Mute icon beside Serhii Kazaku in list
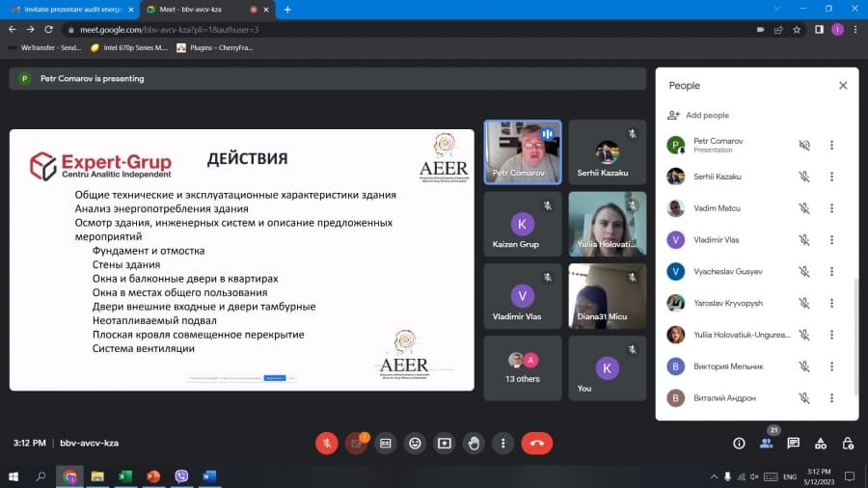The width and height of the screenshot is (868, 488). point(804,176)
